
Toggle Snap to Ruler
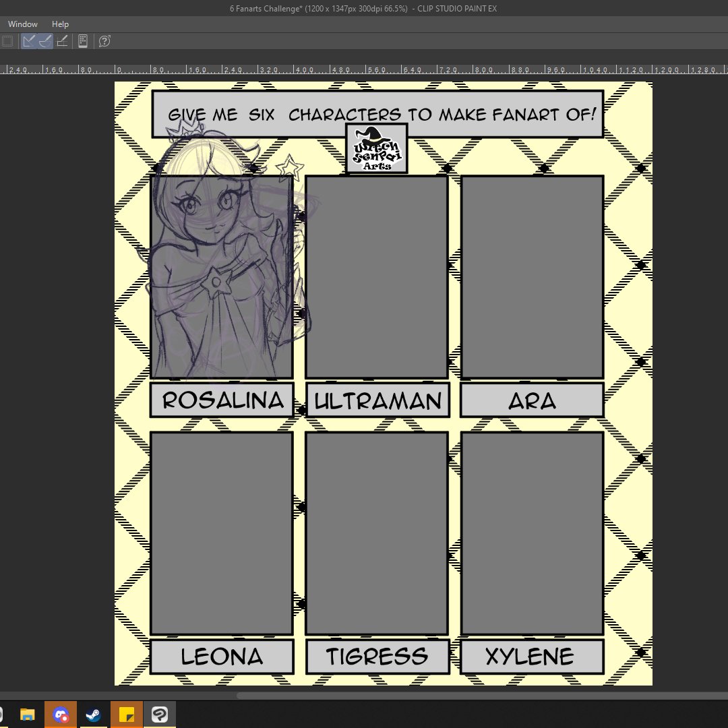click(29, 41)
